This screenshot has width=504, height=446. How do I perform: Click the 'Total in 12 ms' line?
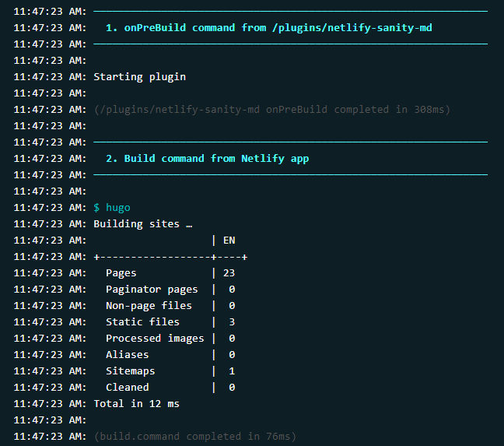(137, 403)
